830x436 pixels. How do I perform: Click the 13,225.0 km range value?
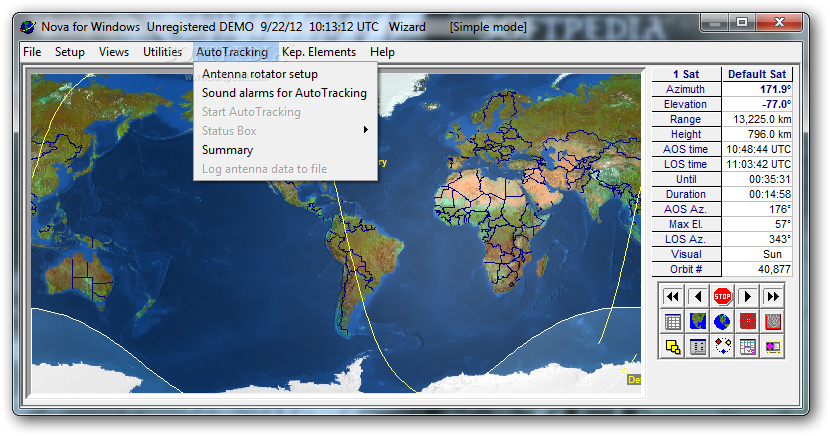coord(757,120)
